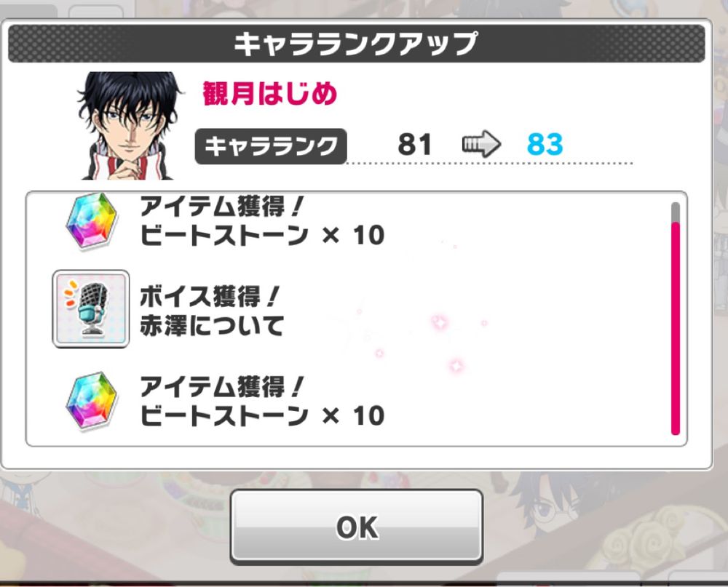728x587 pixels.
Task: Click the new rank number 83
Action: [545, 144]
